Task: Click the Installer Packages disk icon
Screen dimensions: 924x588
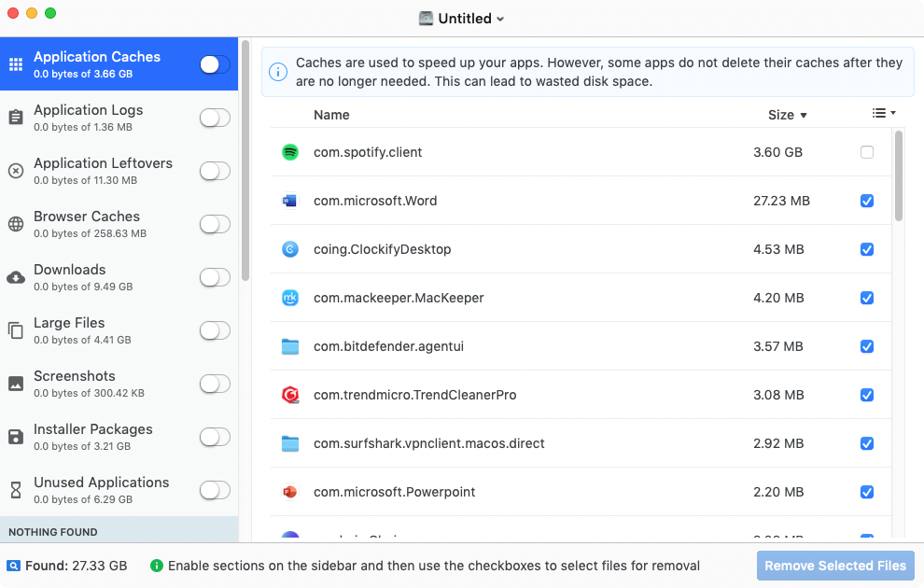Action: click(16, 437)
